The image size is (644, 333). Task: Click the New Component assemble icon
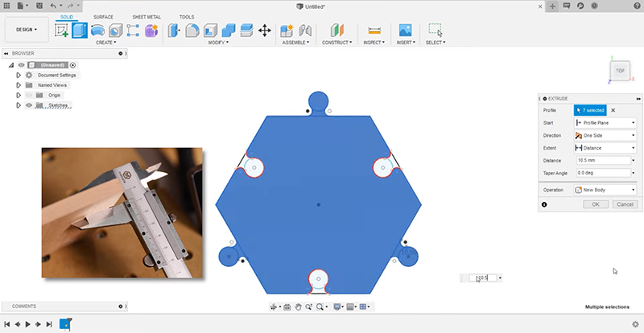pos(287,31)
